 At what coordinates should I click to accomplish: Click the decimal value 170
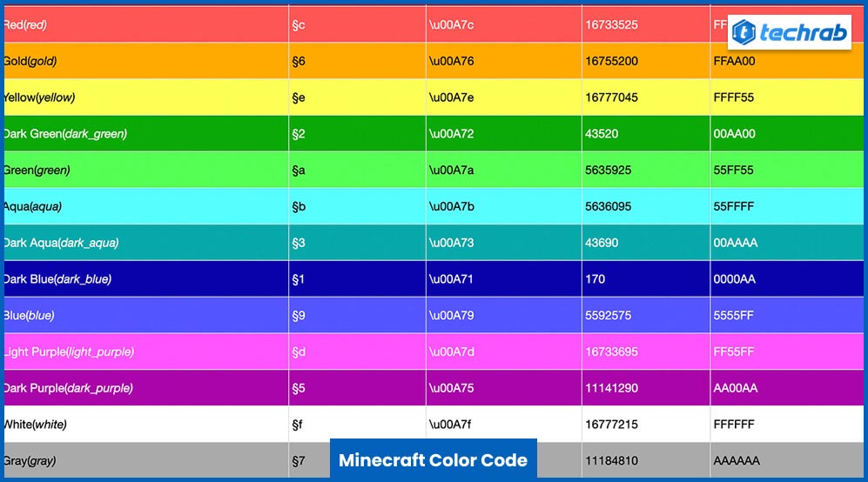[x=595, y=279]
